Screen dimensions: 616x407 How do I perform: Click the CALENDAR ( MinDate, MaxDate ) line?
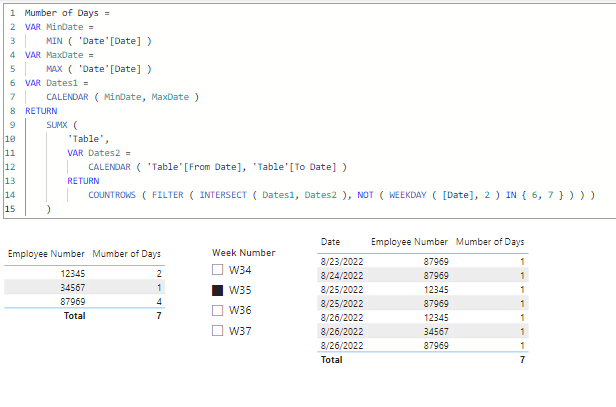pyautogui.click(x=123, y=97)
